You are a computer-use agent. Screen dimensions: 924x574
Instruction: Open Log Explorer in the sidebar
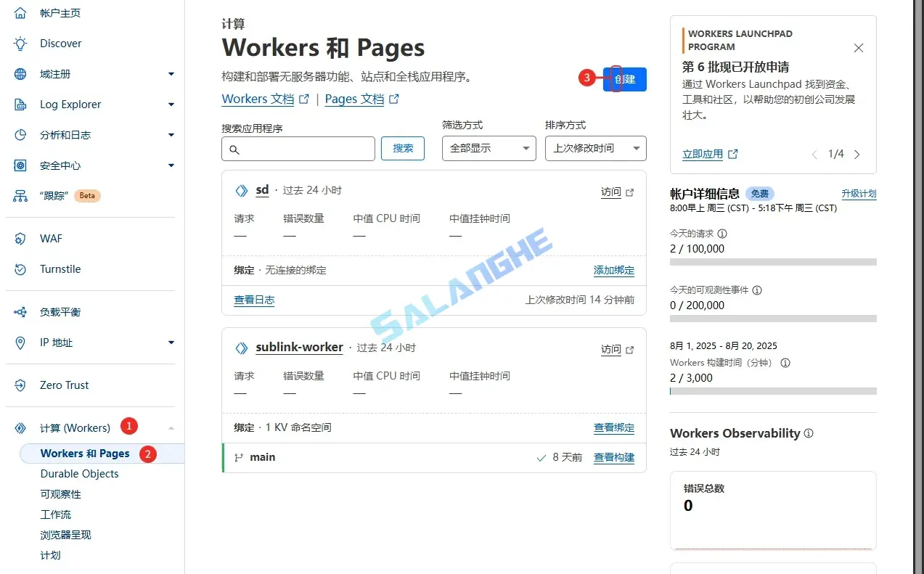(71, 104)
